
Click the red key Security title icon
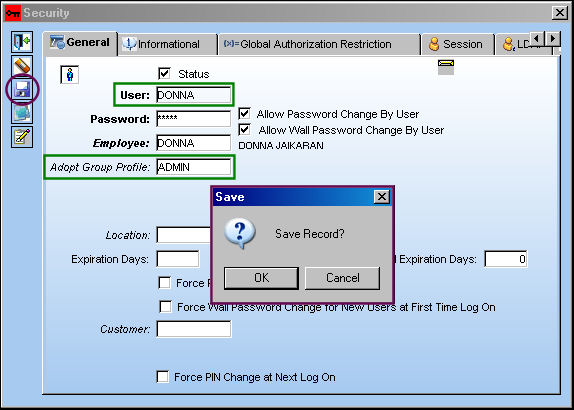[x=13, y=13]
